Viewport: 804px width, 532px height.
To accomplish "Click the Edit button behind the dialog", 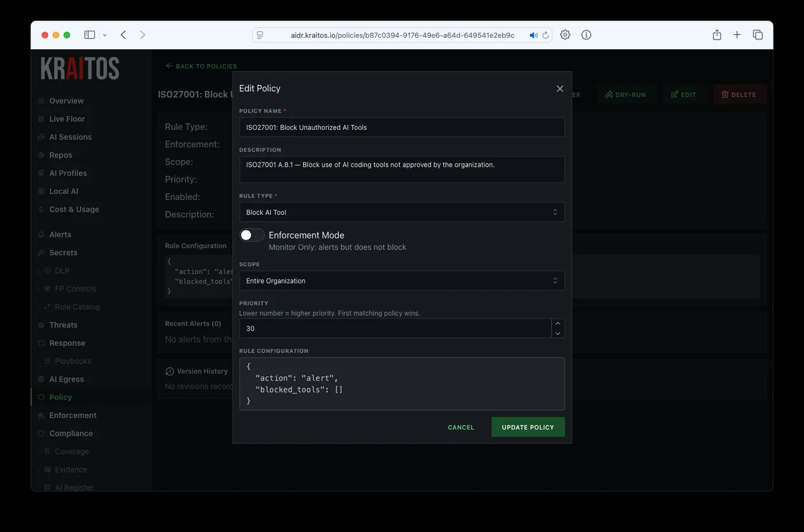I will point(683,95).
